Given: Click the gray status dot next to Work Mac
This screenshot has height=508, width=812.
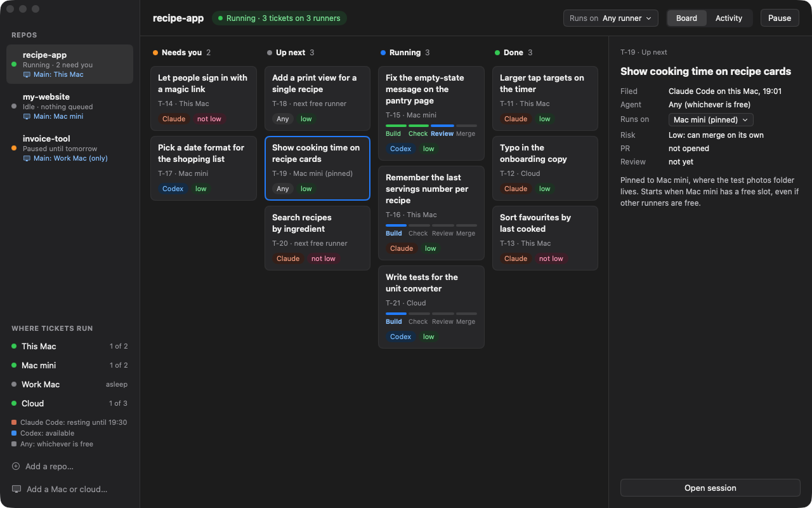Looking at the screenshot, I should [x=14, y=384].
